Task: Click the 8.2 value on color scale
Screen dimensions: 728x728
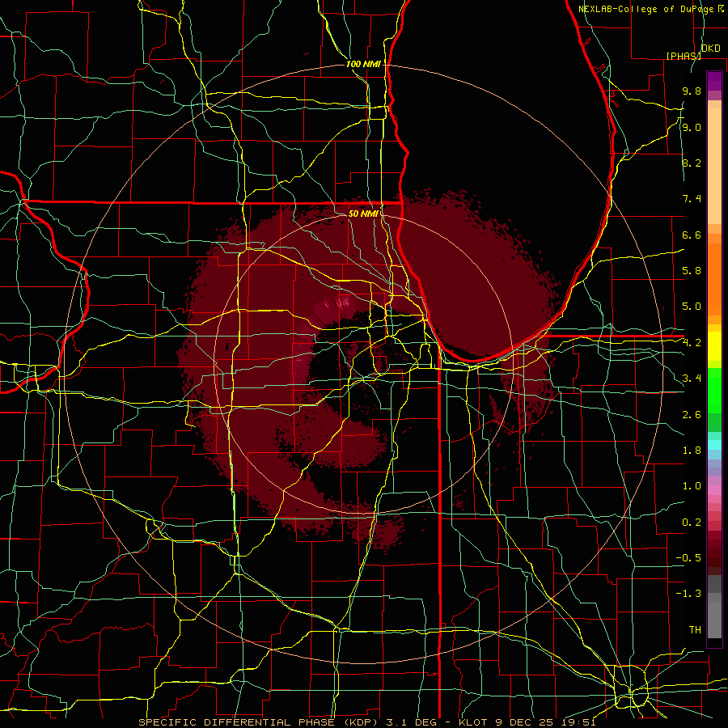Action: pyautogui.click(x=692, y=163)
